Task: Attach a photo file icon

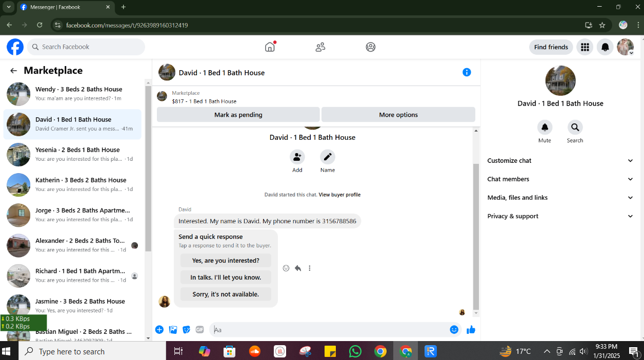Action: (173, 330)
